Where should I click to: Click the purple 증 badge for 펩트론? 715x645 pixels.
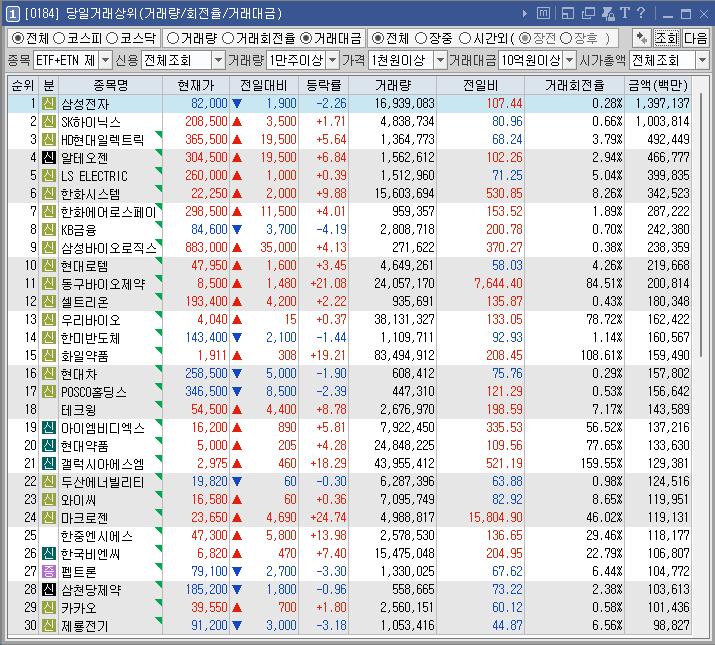click(x=49, y=572)
